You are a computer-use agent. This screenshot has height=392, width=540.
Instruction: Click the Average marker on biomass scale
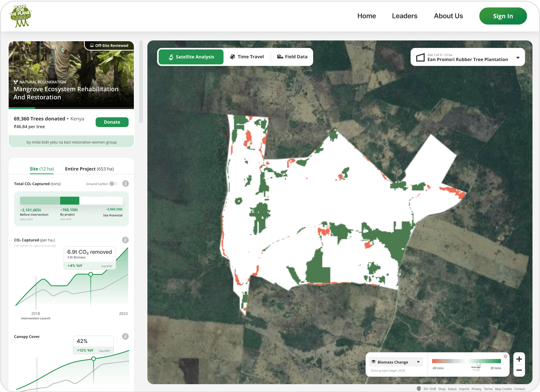coord(478,364)
